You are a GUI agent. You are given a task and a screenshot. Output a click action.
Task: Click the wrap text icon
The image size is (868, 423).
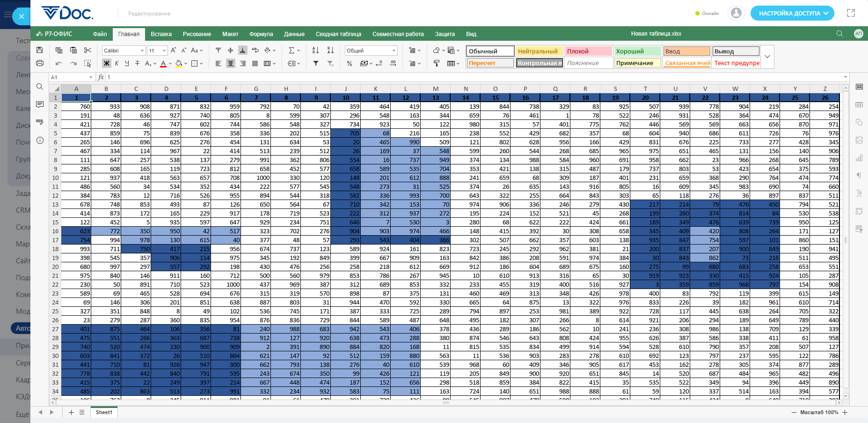255,50
